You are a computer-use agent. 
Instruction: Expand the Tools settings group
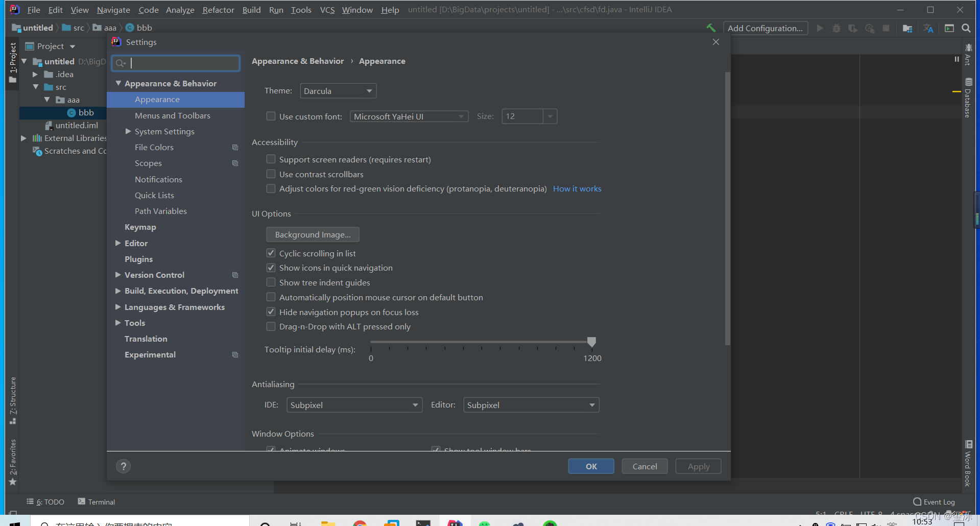point(118,323)
